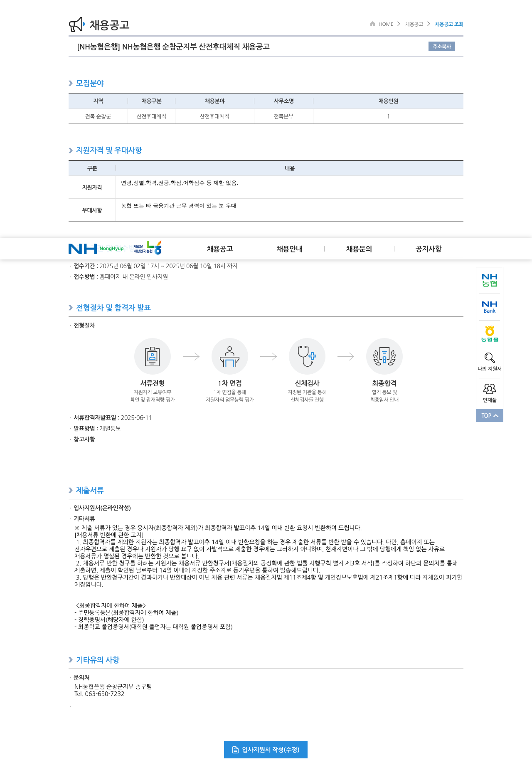Click the chevron beside 기타유의 사항

click(71, 660)
